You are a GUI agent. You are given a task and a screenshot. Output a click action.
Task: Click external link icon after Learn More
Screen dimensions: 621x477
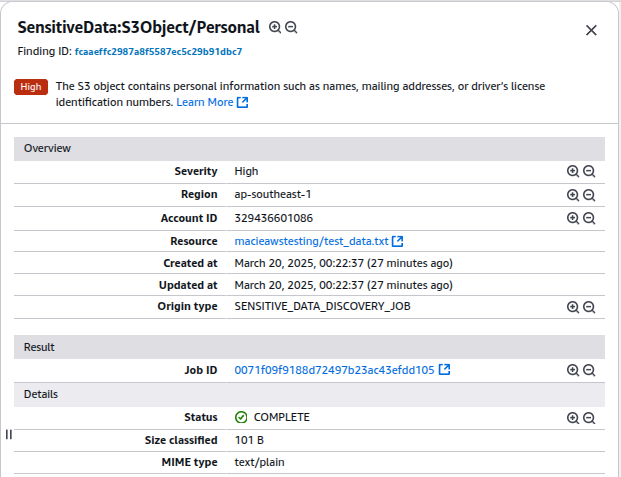pyautogui.click(x=242, y=102)
